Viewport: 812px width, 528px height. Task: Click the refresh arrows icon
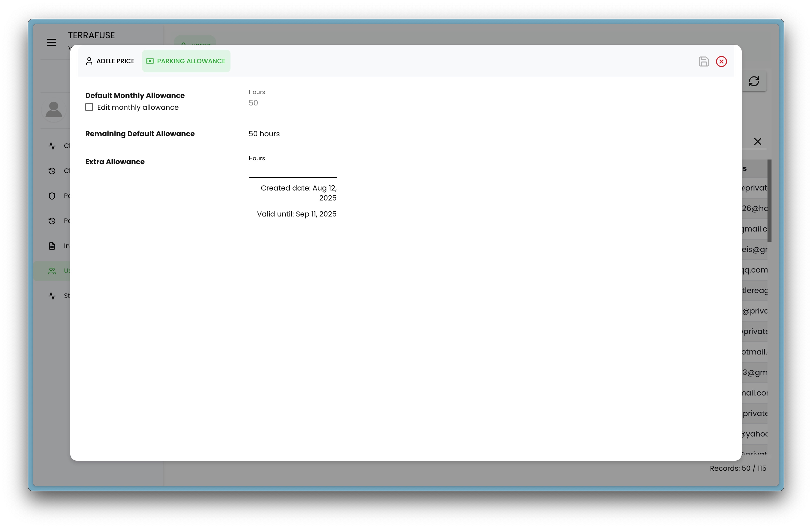[x=754, y=81]
